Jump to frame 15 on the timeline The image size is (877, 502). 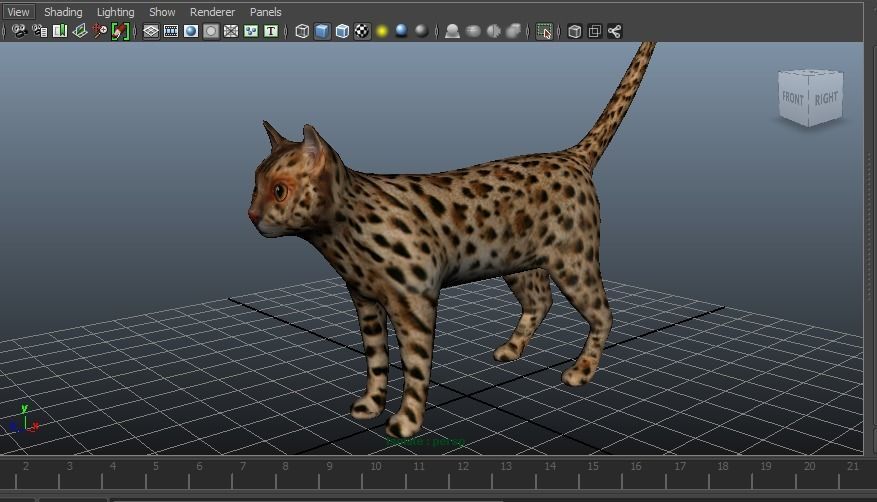coord(593,466)
